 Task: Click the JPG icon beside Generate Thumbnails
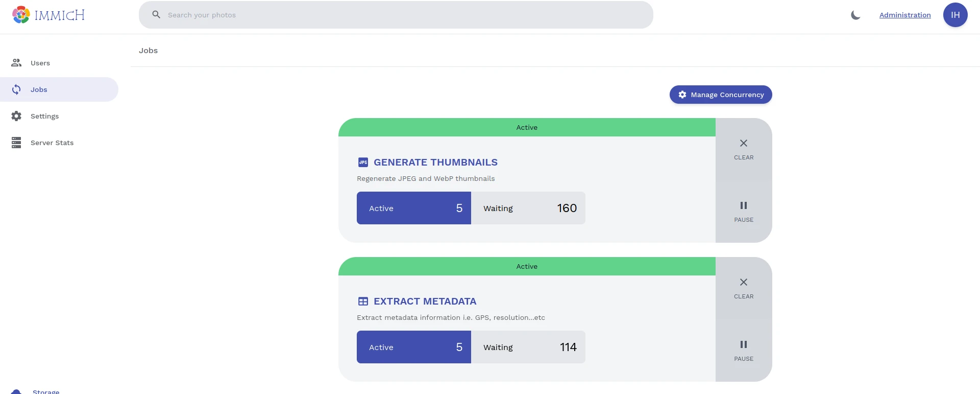click(x=363, y=163)
